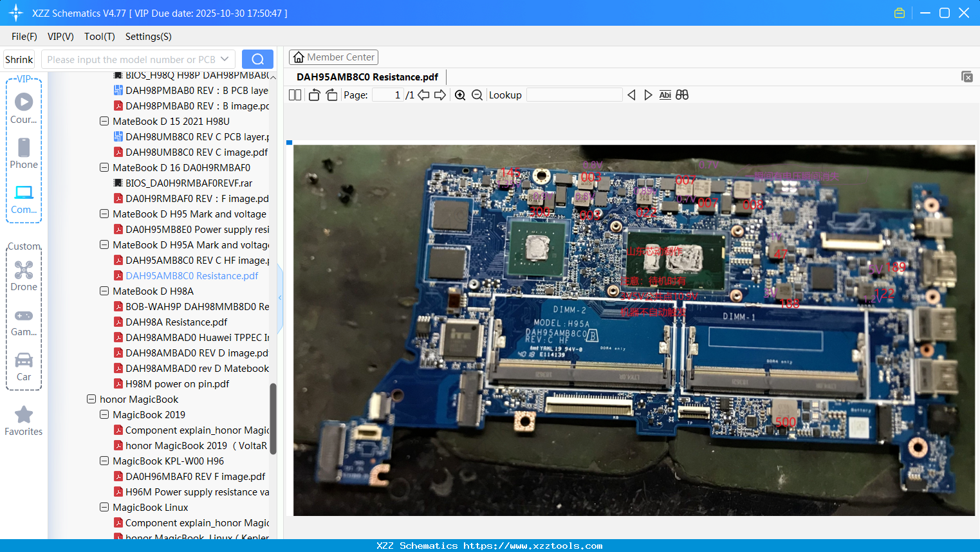This screenshot has height=552, width=980.
Task: Select the Phone category icon
Action: pos(24,153)
